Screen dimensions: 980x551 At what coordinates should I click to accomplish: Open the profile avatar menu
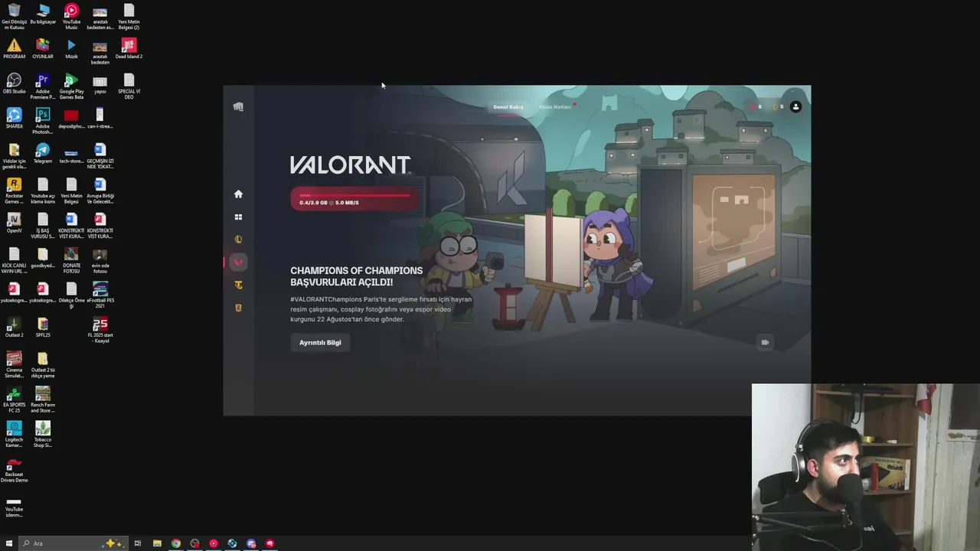pos(795,107)
